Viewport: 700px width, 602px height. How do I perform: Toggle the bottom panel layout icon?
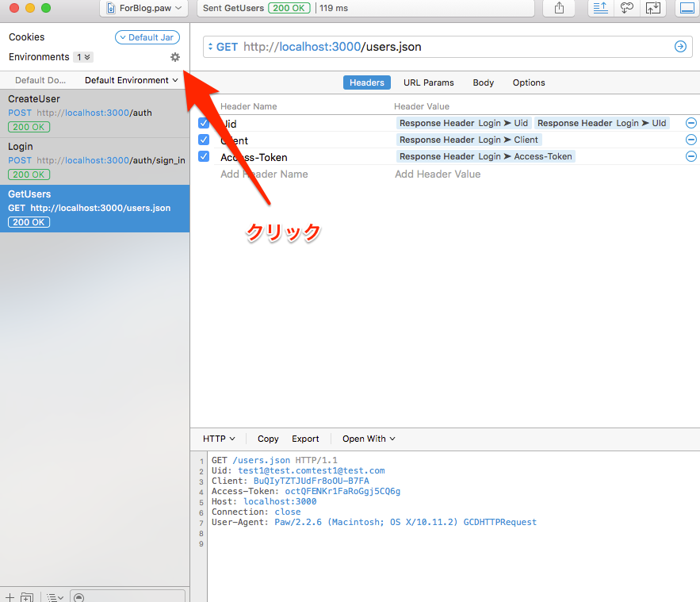(x=687, y=8)
